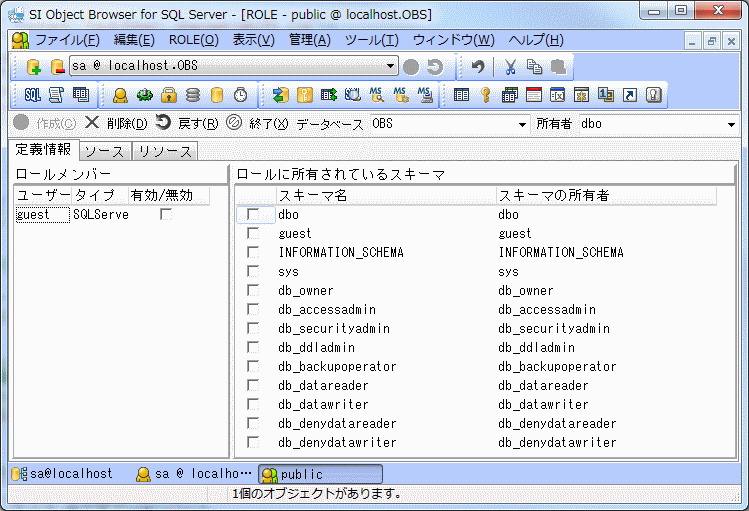This screenshot has height=511, width=749.
Task: Click the undo arrow icon
Action: [478, 67]
